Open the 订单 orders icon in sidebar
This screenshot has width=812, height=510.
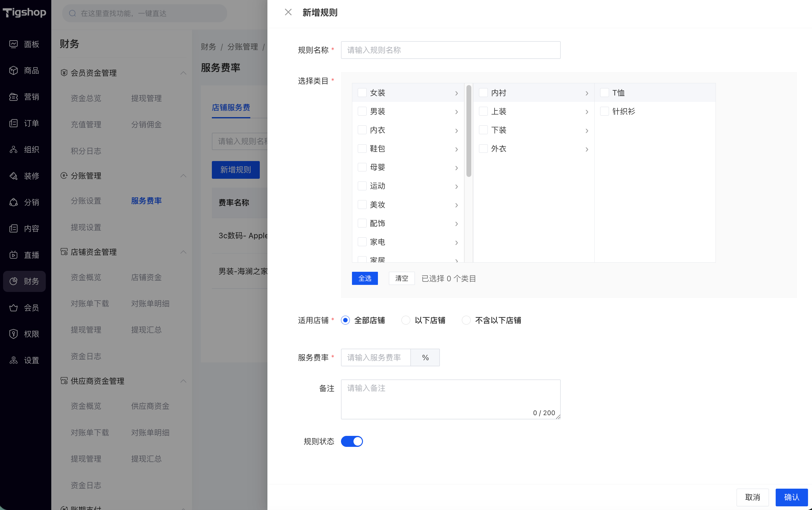(13, 123)
